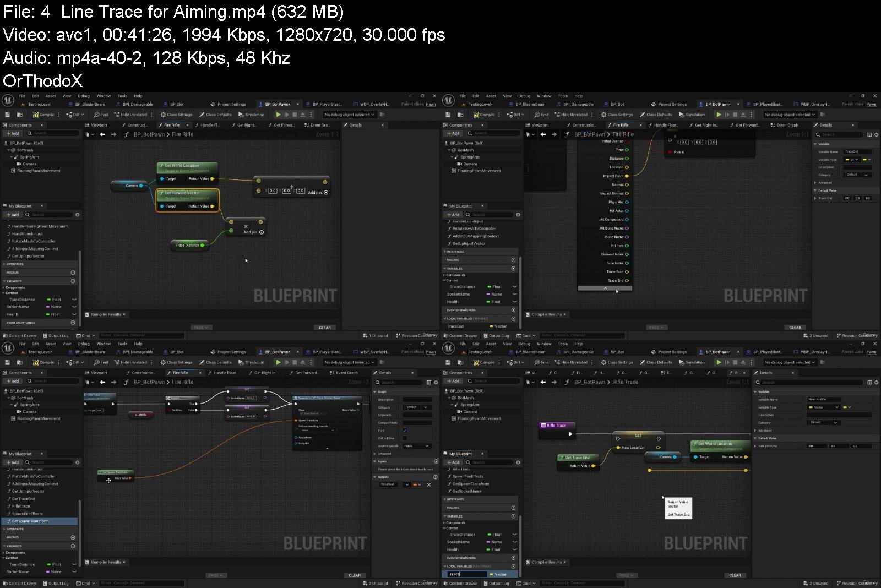Collapse the Graph section in the details panel
The image size is (881, 588).
pyautogui.click(x=375, y=392)
